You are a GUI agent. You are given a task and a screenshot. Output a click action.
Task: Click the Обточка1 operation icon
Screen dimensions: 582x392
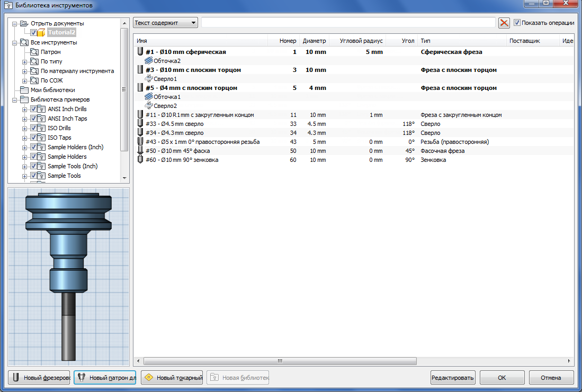[149, 97]
